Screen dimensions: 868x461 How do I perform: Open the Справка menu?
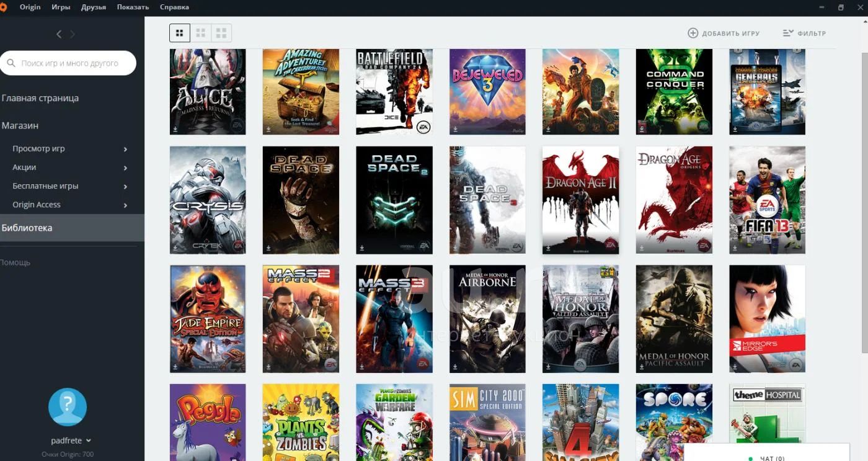point(174,7)
